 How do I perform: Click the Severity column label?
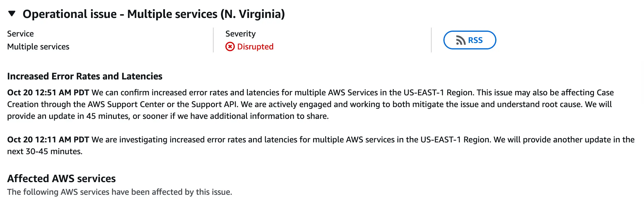(x=240, y=34)
